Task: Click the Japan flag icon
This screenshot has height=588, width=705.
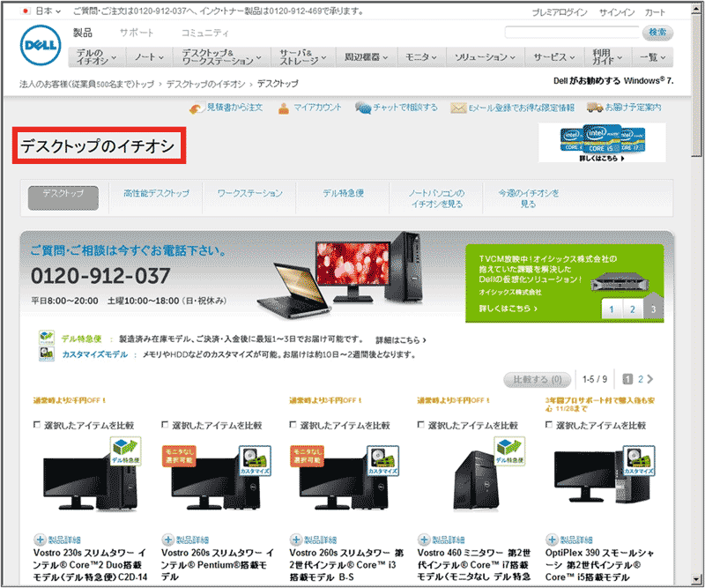Action: tap(26, 11)
